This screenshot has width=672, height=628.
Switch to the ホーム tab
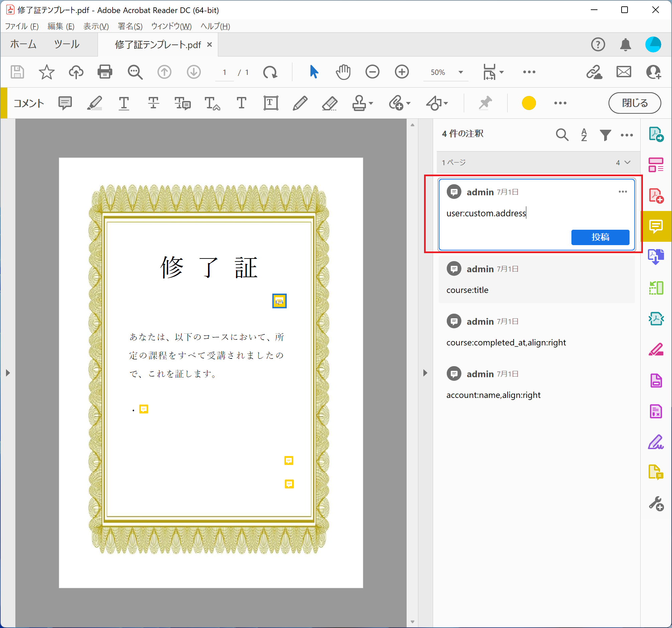click(x=23, y=44)
